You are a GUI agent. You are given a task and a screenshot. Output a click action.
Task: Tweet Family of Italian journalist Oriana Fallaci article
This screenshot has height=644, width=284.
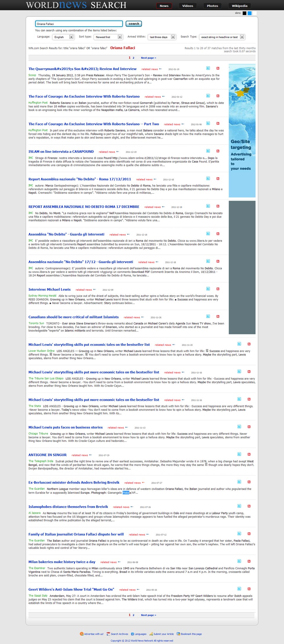click(x=239, y=533)
